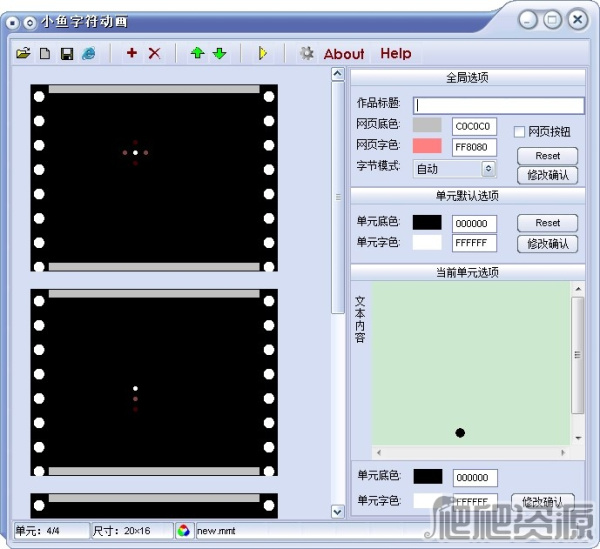Create a new blank document

pos(44,54)
